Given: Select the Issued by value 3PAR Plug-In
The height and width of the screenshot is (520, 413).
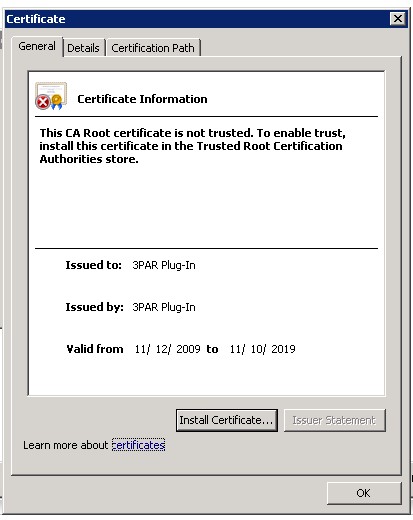Looking at the screenshot, I should coord(164,307).
